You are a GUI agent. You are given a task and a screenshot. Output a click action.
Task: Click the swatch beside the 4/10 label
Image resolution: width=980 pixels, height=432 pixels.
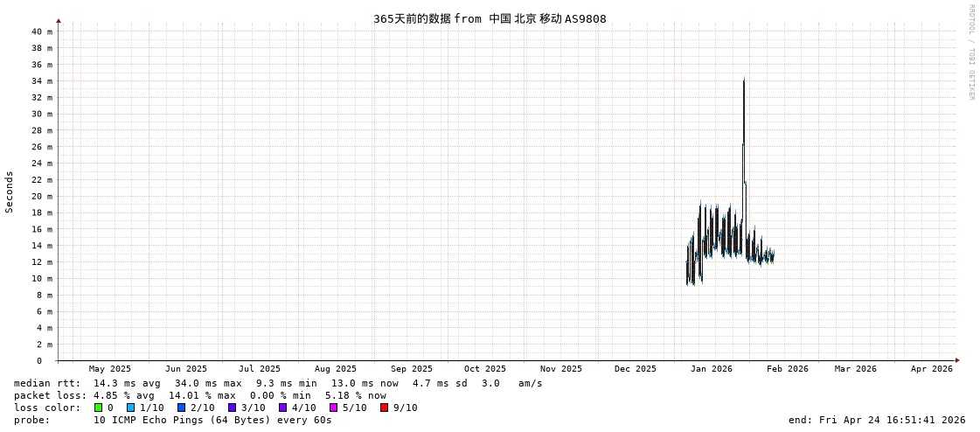(282, 408)
